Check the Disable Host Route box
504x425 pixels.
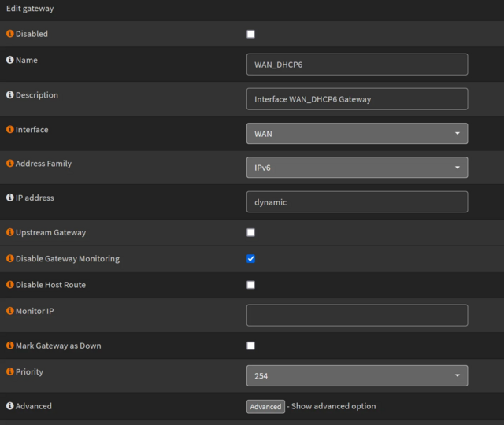tap(250, 285)
